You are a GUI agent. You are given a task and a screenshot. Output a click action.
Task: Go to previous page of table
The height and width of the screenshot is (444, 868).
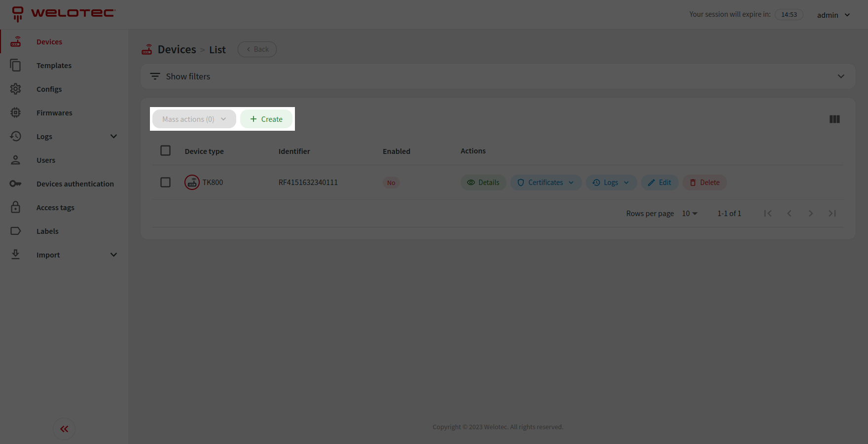789,213
